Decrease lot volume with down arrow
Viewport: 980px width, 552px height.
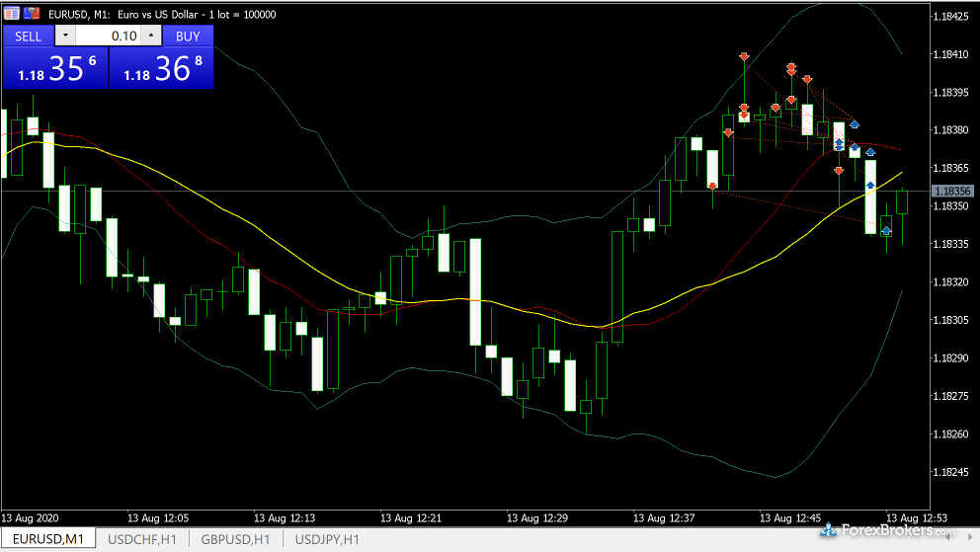click(65, 36)
